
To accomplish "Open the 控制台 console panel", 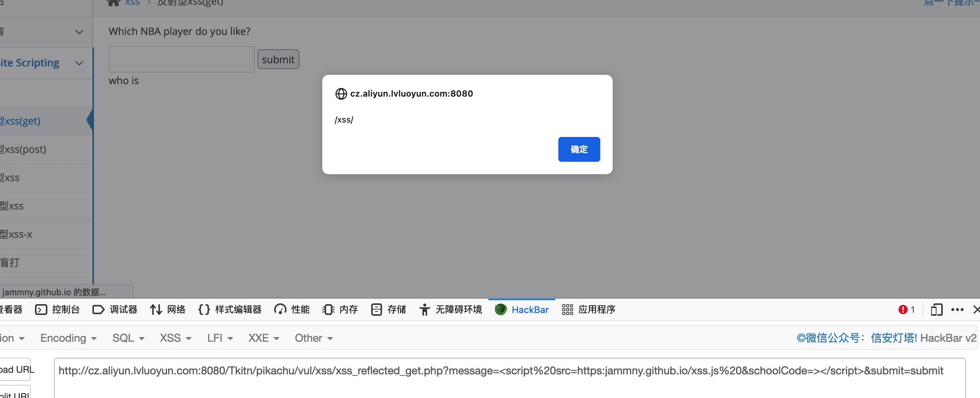I will 57,310.
